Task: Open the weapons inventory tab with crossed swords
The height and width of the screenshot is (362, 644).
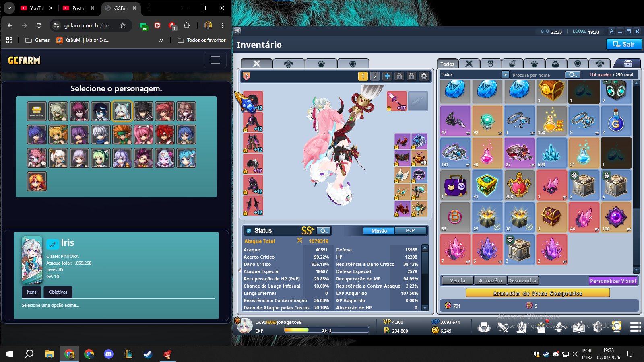Action: coord(469,64)
